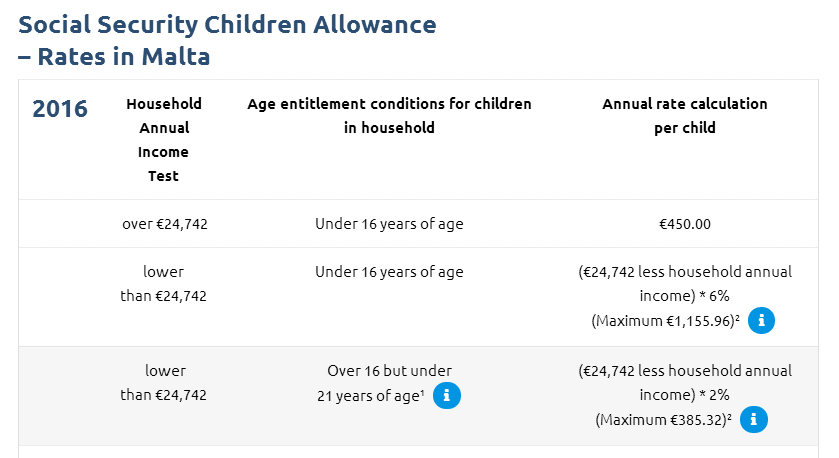Click lower than €24,742 in the 6% row
Image resolution: width=839 pixels, height=458 pixels.
pos(164,284)
